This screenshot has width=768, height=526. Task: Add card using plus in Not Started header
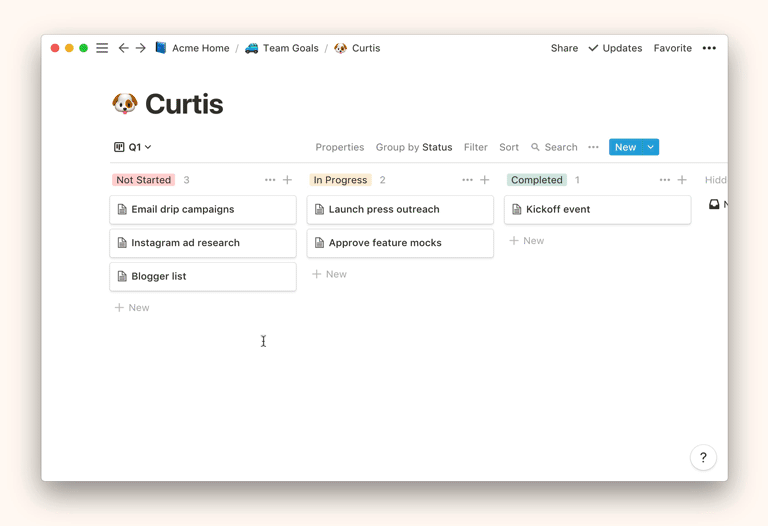pyautogui.click(x=288, y=180)
